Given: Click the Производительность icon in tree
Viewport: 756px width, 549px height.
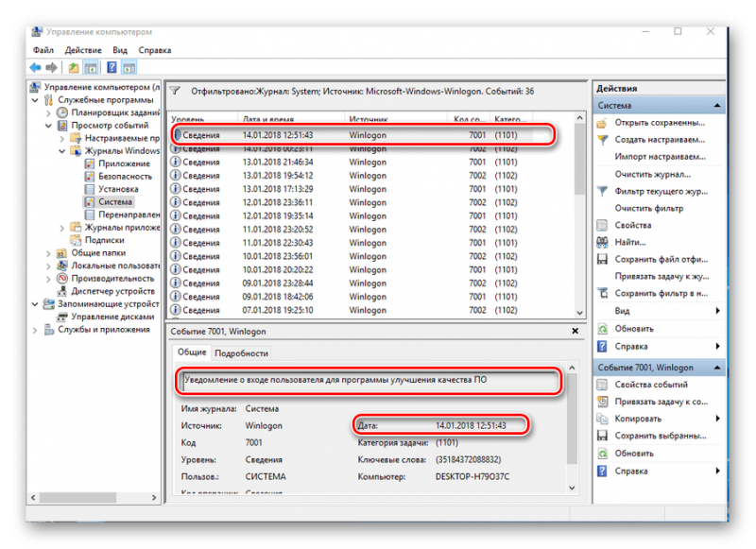Looking at the screenshot, I should tap(61, 278).
